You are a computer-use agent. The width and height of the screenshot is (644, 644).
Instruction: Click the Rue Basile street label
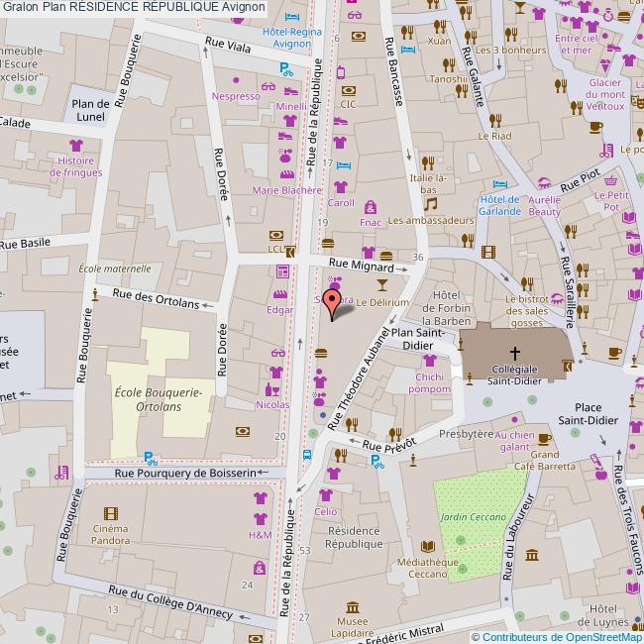point(25,244)
